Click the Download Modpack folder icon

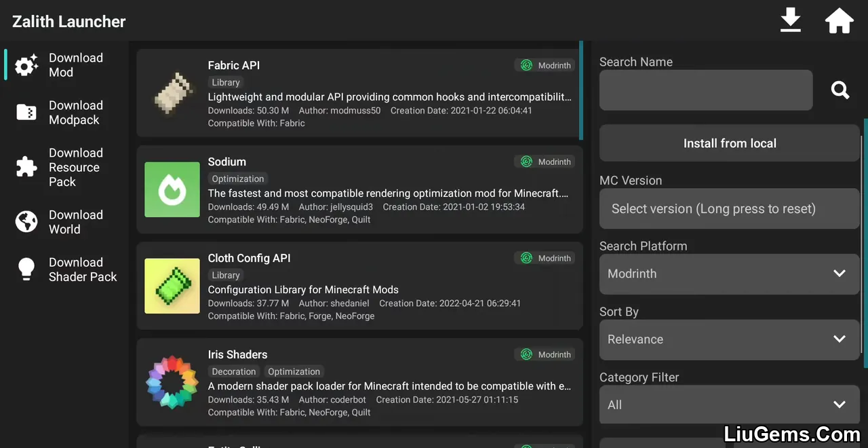click(x=26, y=113)
